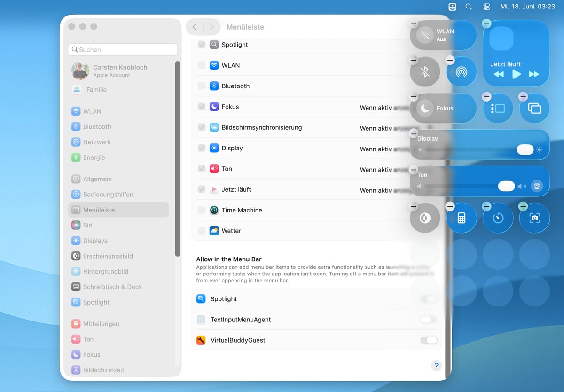The height and width of the screenshot is (392, 564).
Task: Click the Suchen search field
Action: [123, 49]
